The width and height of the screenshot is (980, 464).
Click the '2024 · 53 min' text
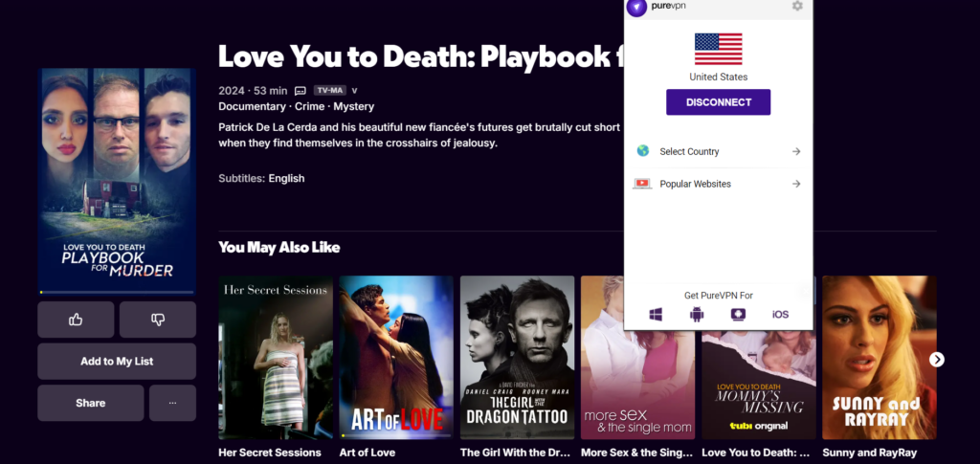click(253, 91)
